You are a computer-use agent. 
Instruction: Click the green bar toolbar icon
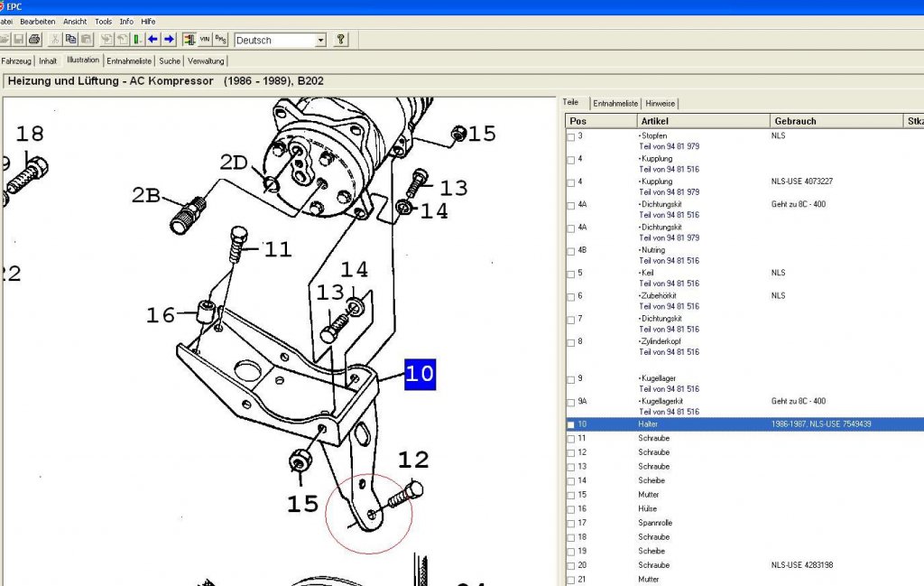pyautogui.click(x=137, y=40)
